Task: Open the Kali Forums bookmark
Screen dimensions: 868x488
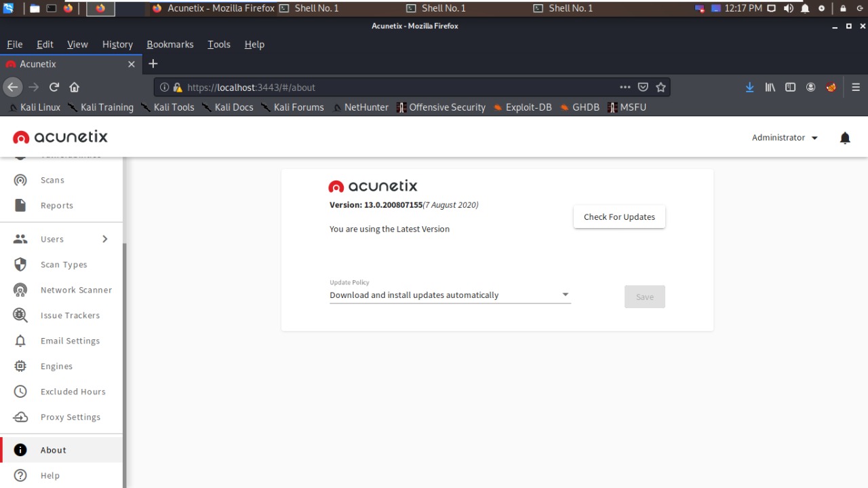Action: pos(292,107)
